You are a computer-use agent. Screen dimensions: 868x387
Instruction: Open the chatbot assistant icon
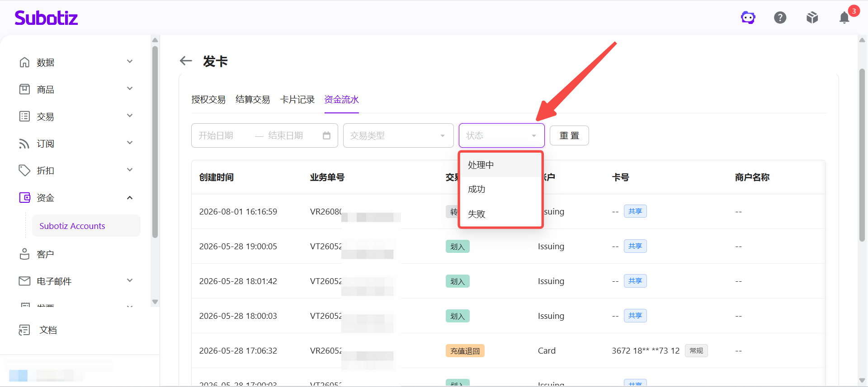tap(748, 18)
